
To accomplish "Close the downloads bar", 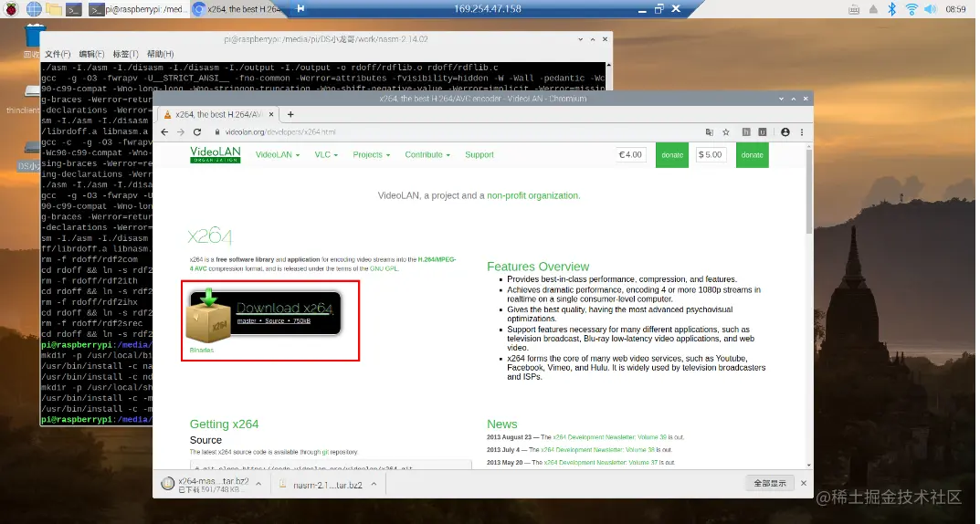I will pyautogui.click(x=804, y=484).
